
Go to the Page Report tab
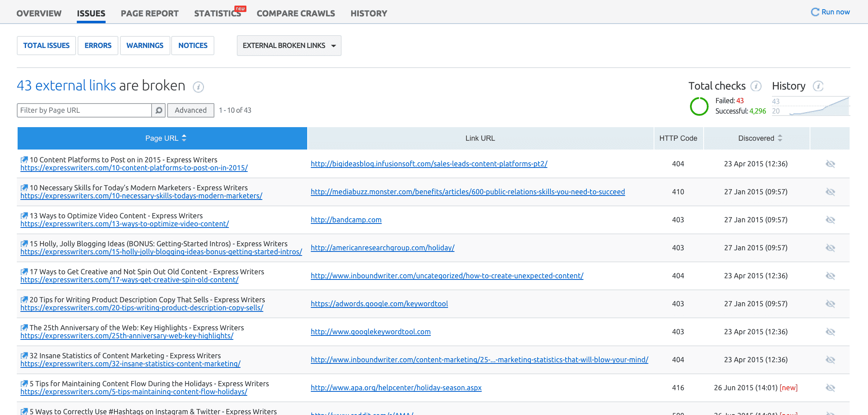coord(150,14)
